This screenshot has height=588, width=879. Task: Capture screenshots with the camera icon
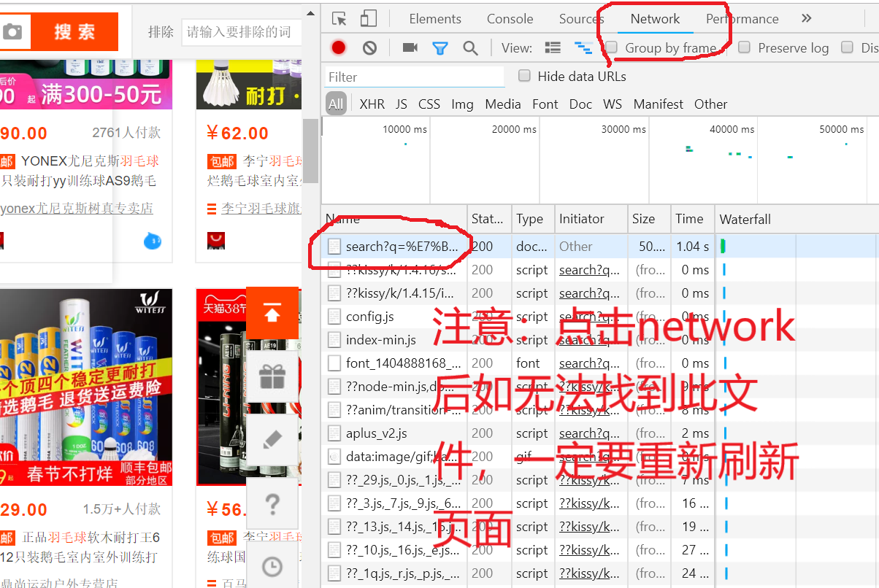pos(410,48)
